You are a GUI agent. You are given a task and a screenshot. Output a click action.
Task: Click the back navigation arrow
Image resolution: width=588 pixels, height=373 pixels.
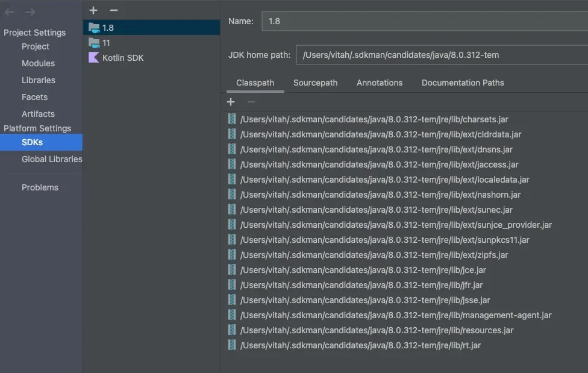tap(10, 12)
